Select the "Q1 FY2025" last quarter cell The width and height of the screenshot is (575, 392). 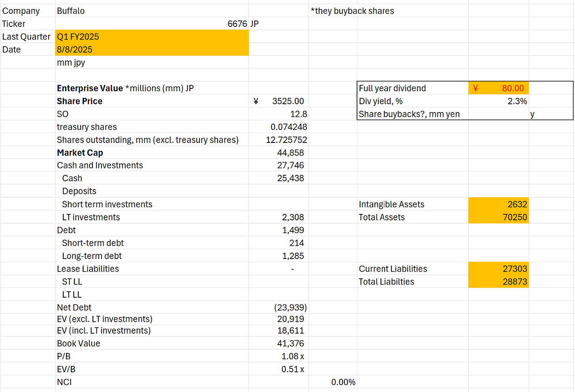152,36
